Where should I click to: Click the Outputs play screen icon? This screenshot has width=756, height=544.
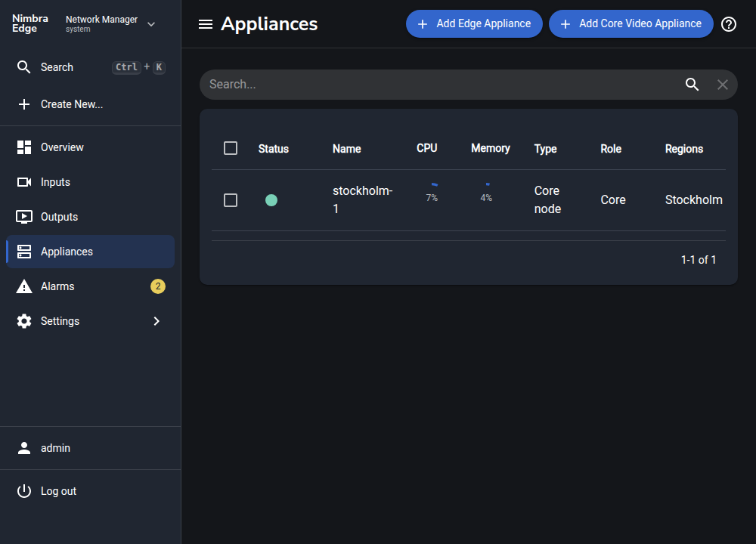[24, 217]
